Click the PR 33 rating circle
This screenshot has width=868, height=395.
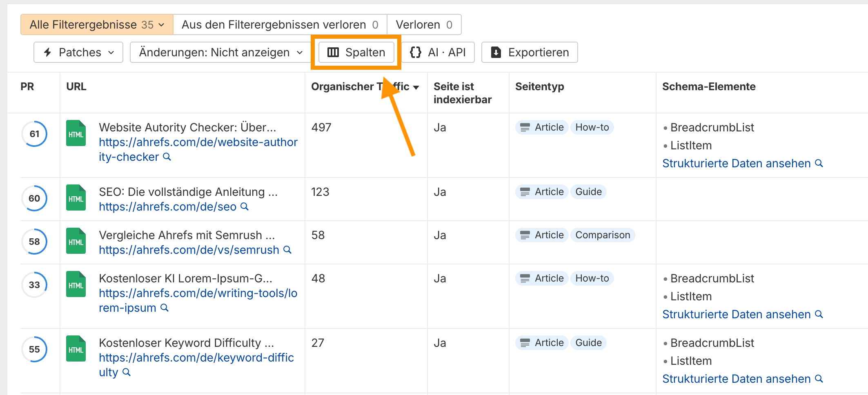coord(34,285)
